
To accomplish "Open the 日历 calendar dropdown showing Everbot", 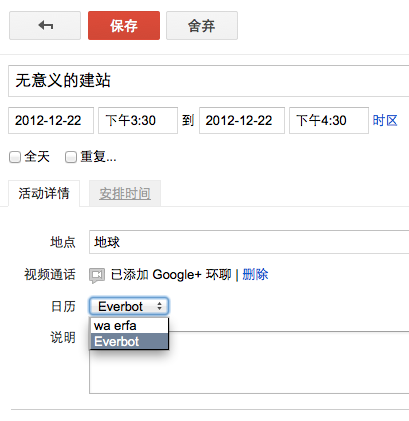I will [x=129, y=306].
